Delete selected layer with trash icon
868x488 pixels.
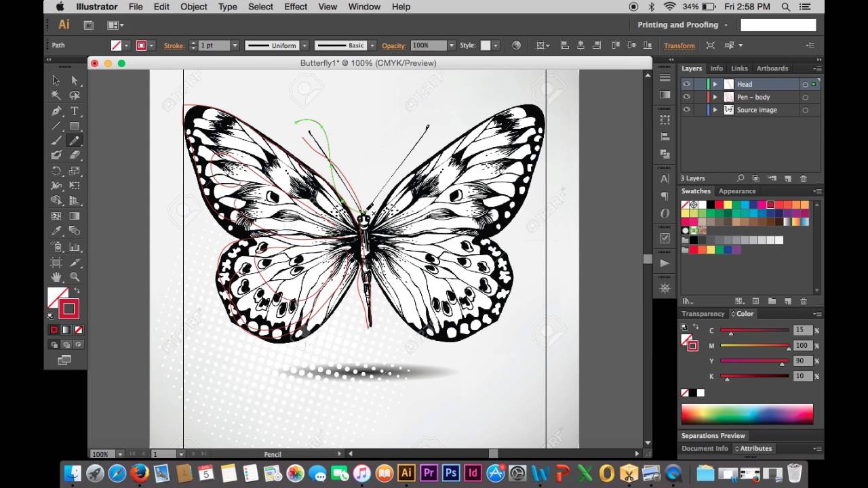point(803,178)
